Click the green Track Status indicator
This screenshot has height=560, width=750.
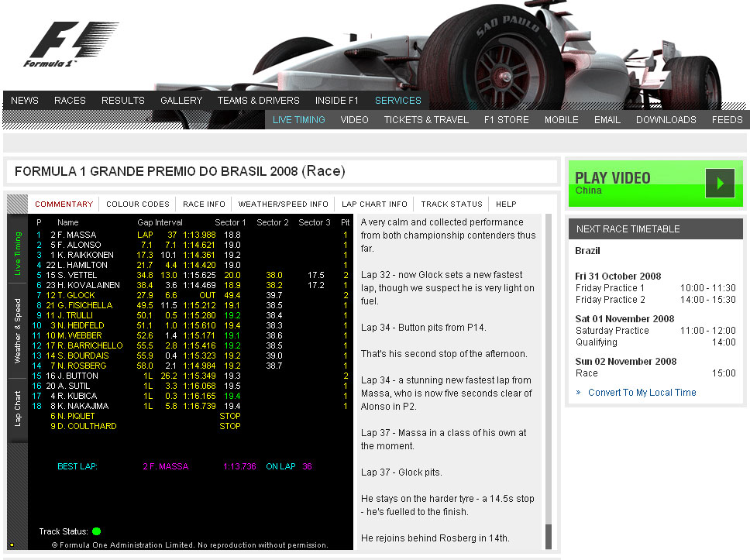point(97,531)
